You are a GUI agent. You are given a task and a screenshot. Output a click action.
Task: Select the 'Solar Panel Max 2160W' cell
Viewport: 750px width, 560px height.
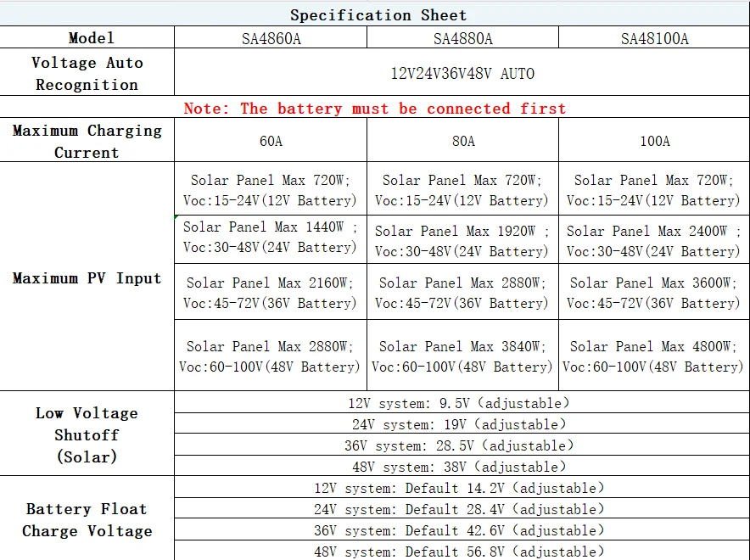coord(271,291)
